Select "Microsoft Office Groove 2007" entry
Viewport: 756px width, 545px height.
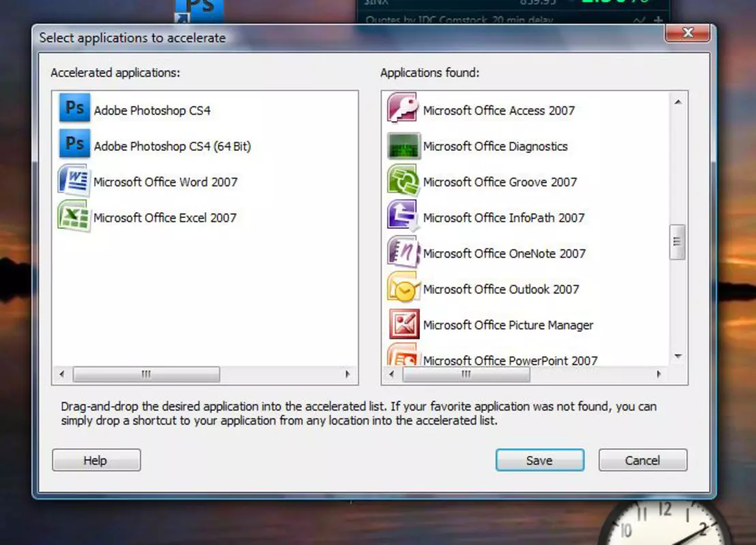click(x=500, y=182)
